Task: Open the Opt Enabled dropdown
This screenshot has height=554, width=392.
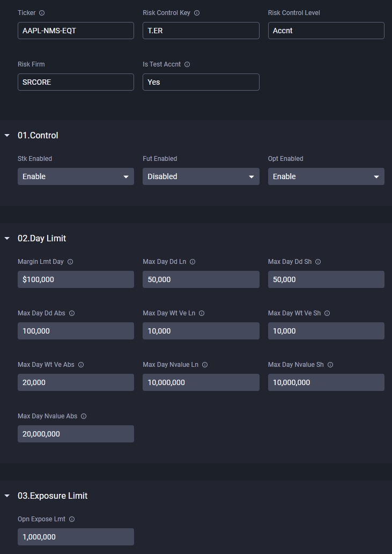Action: click(x=326, y=176)
